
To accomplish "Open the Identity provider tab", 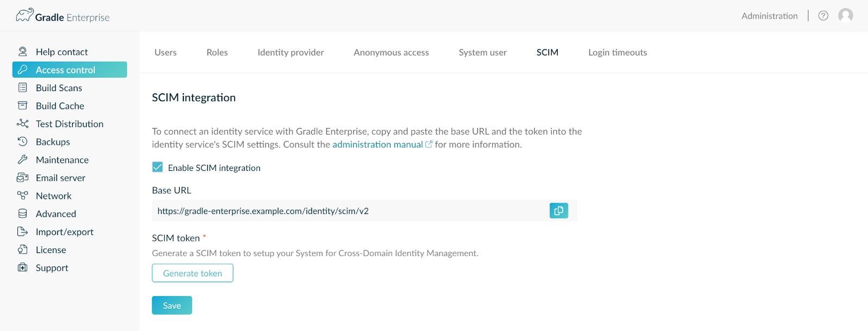I will point(291,52).
